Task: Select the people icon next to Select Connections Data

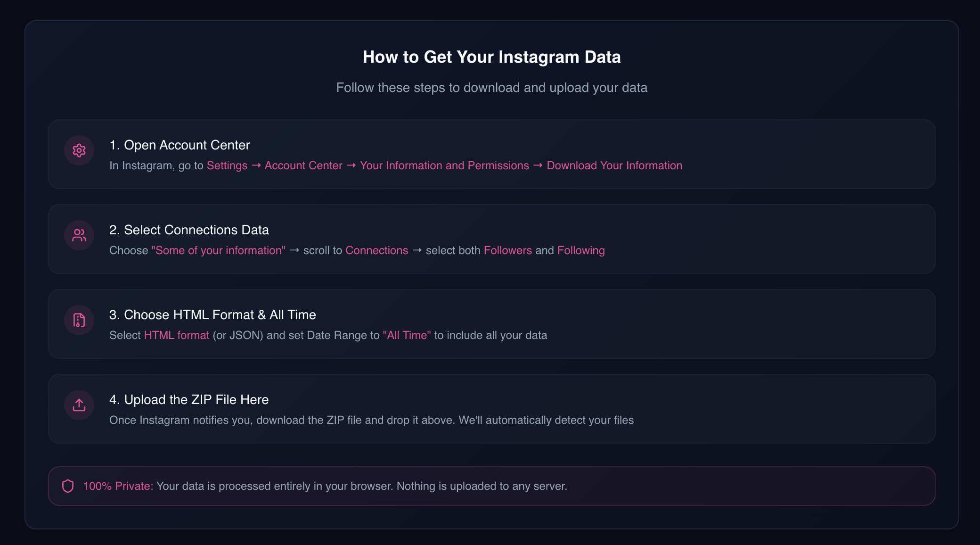Action: (x=79, y=235)
